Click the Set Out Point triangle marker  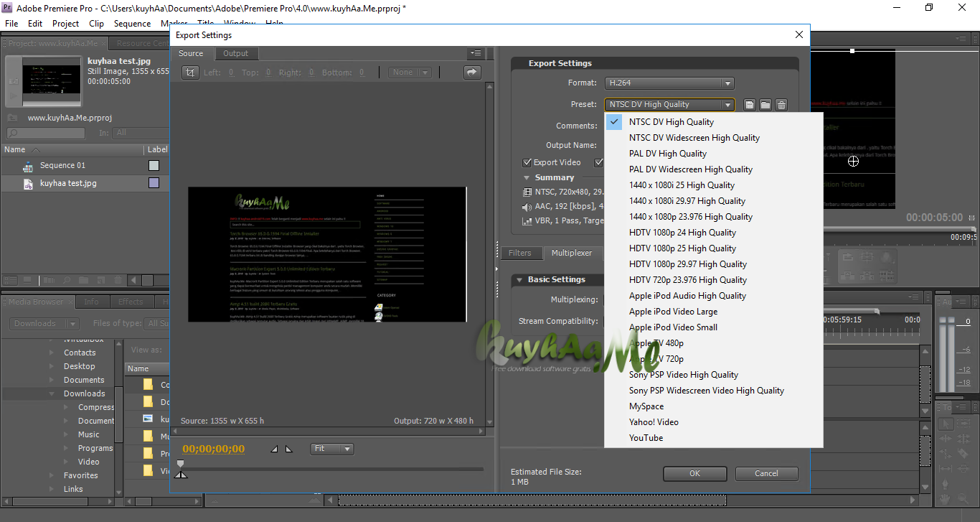[x=288, y=449]
